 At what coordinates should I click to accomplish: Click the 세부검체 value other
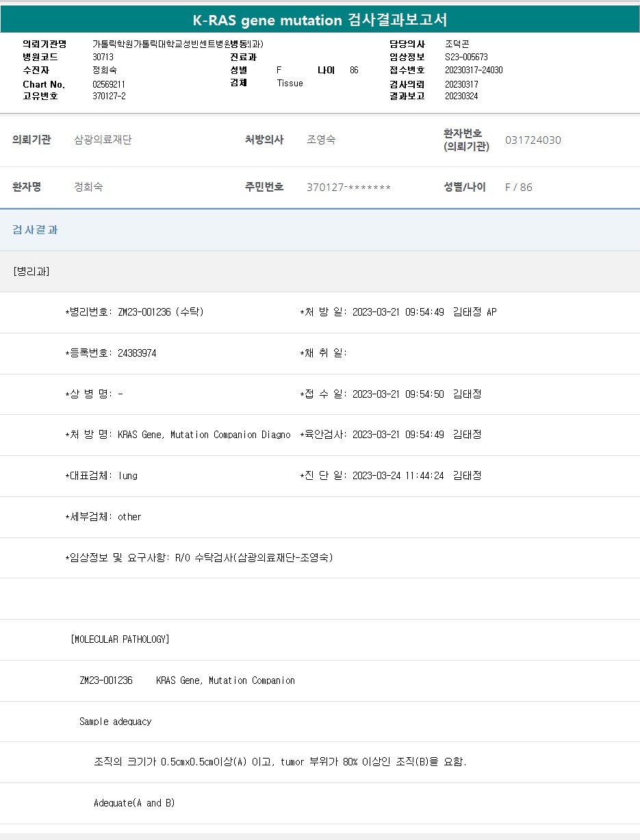[x=129, y=517]
